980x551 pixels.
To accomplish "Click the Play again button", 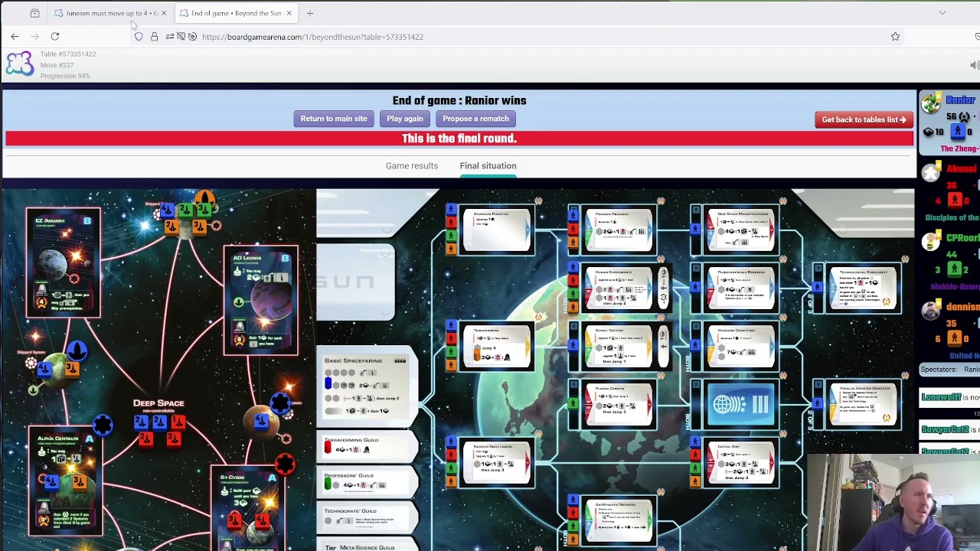I will click(405, 119).
